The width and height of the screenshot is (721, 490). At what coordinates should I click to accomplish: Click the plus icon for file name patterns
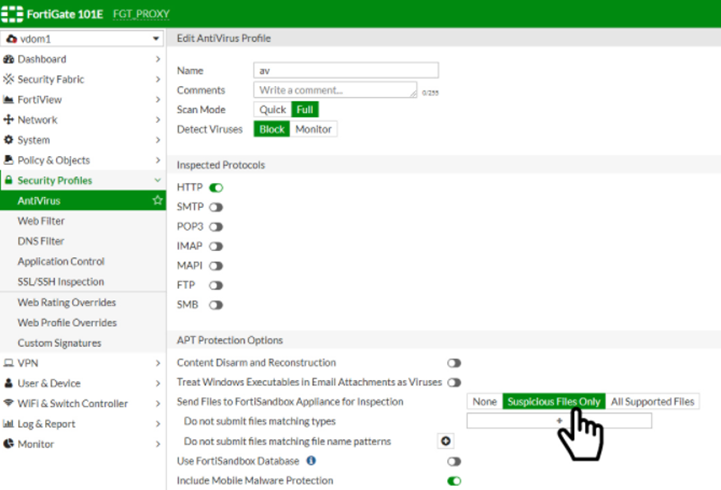[446, 441]
